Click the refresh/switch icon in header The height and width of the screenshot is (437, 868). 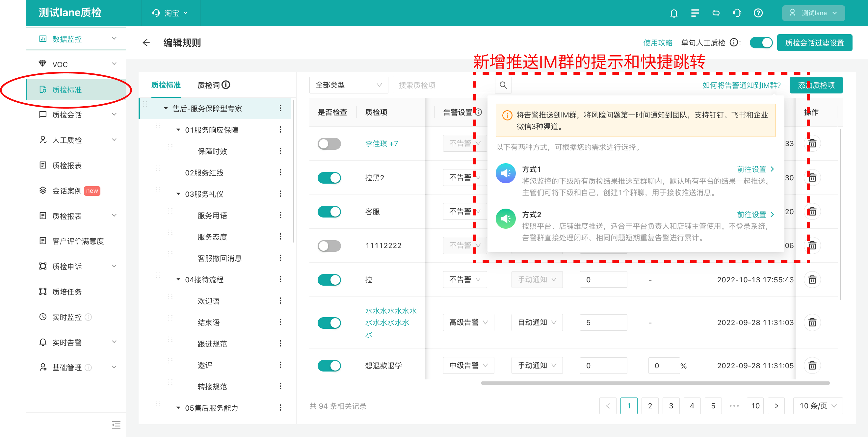[716, 13]
